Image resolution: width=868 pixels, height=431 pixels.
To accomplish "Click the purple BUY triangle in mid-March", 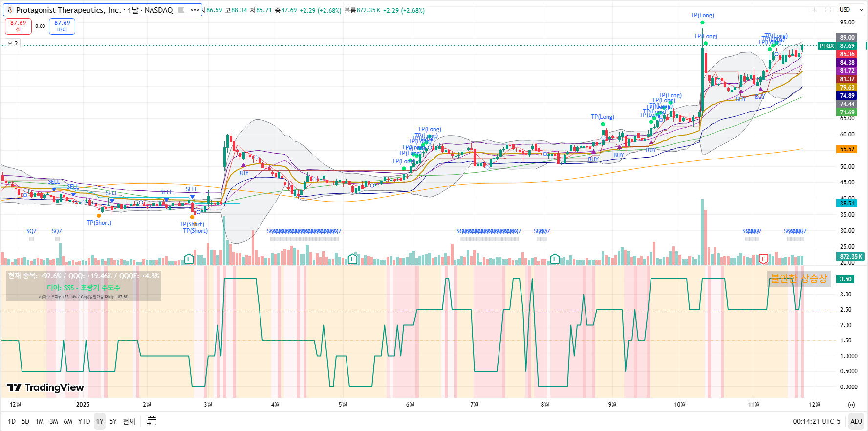I will [243, 165].
